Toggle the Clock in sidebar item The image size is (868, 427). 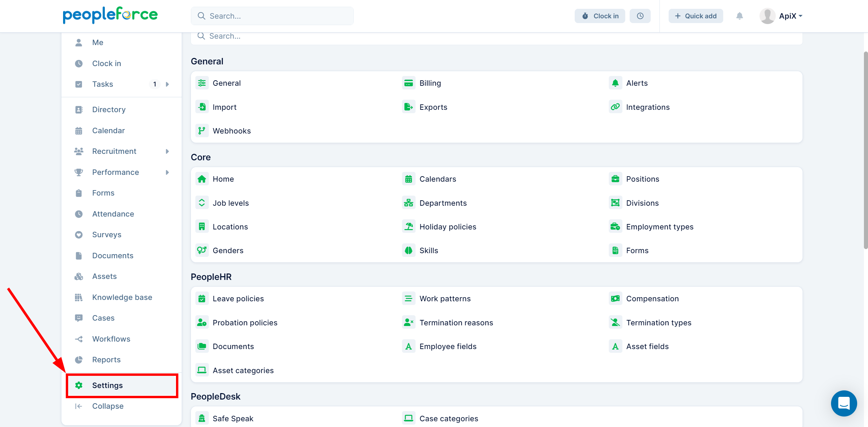(107, 63)
